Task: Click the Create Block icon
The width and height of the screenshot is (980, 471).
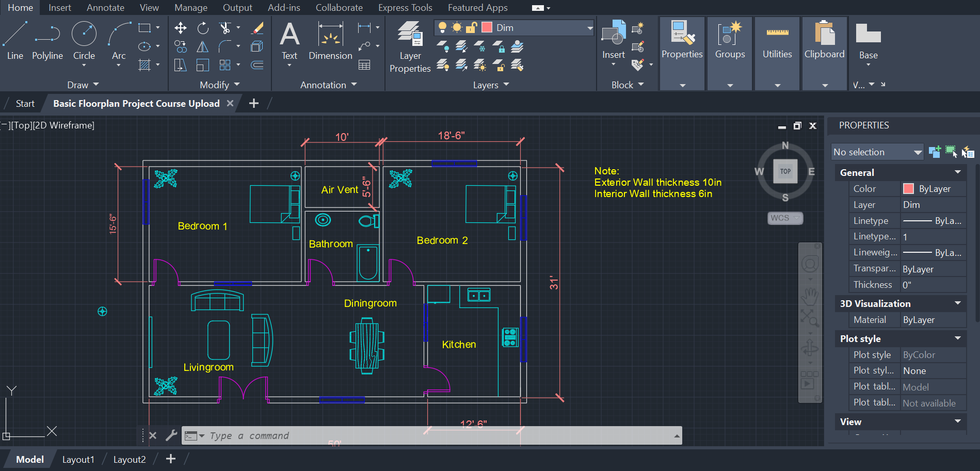Action: coord(638,28)
